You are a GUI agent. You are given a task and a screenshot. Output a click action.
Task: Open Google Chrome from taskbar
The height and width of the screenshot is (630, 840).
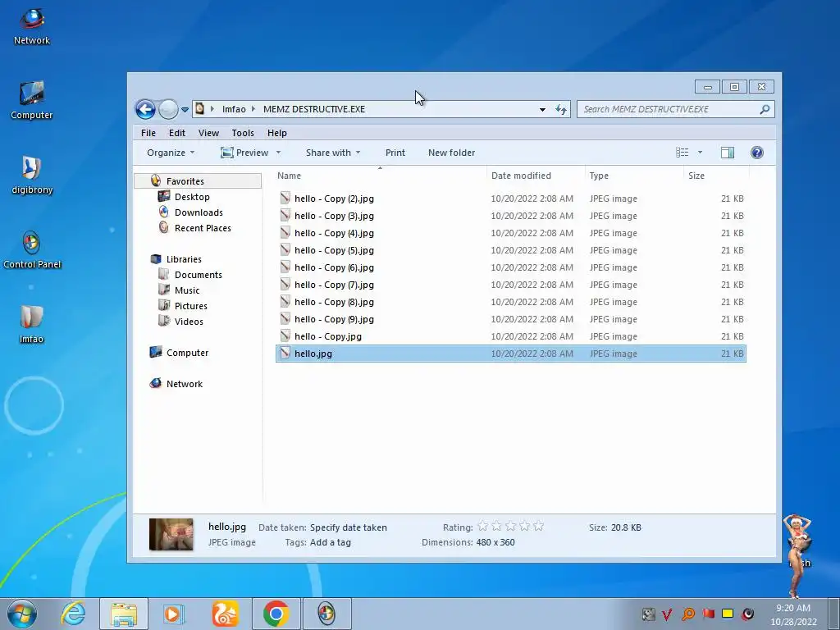pyautogui.click(x=276, y=614)
